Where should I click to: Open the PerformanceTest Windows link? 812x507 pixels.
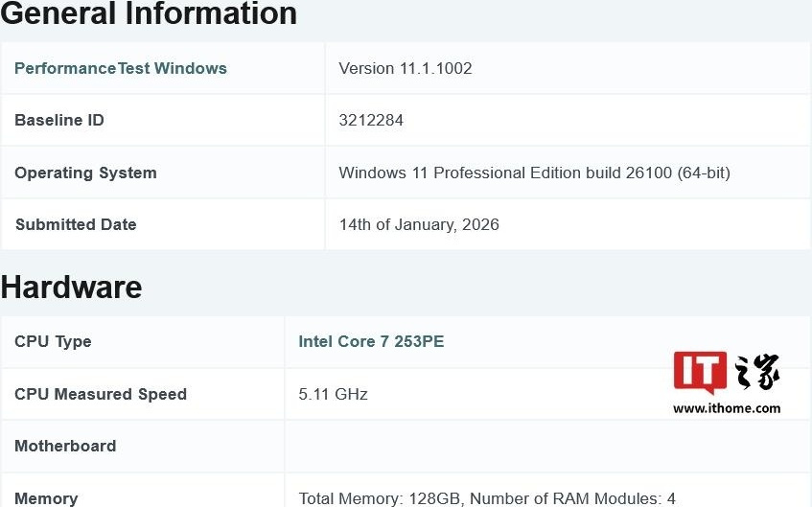(x=121, y=68)
